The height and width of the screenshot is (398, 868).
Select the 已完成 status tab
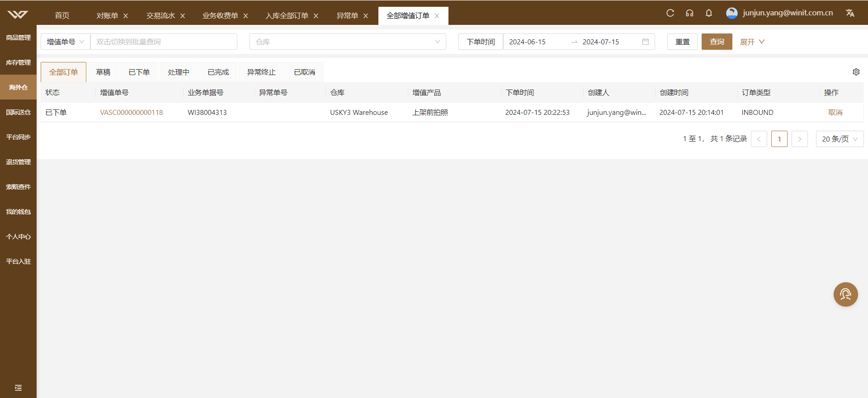[218, 72]
